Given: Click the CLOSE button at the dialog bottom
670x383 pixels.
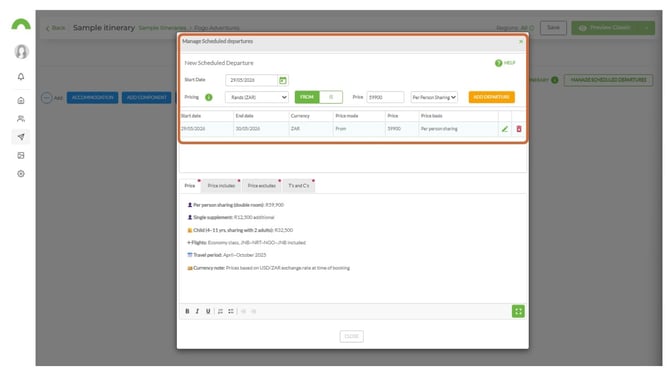Looking at the screenshot, I should (352, 336).
